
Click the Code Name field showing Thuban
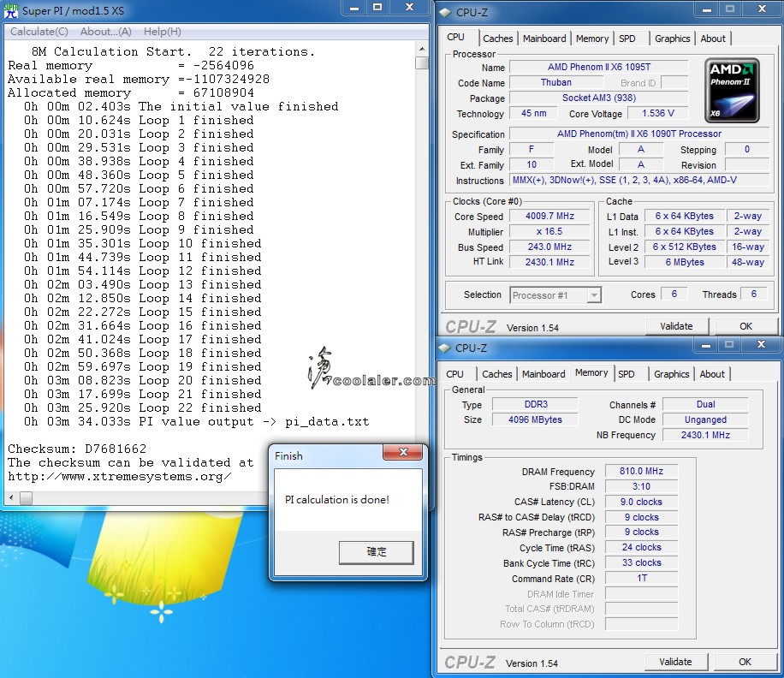pos(556,82)
